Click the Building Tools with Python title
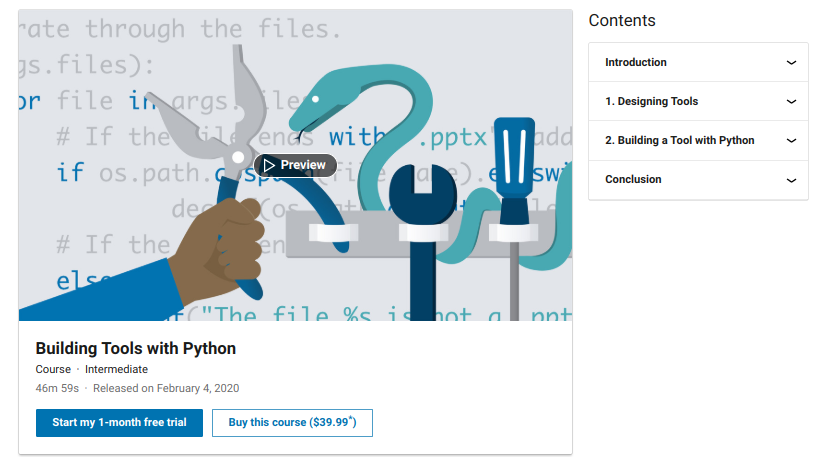822x465 pixels. click(x=136, y=348)
